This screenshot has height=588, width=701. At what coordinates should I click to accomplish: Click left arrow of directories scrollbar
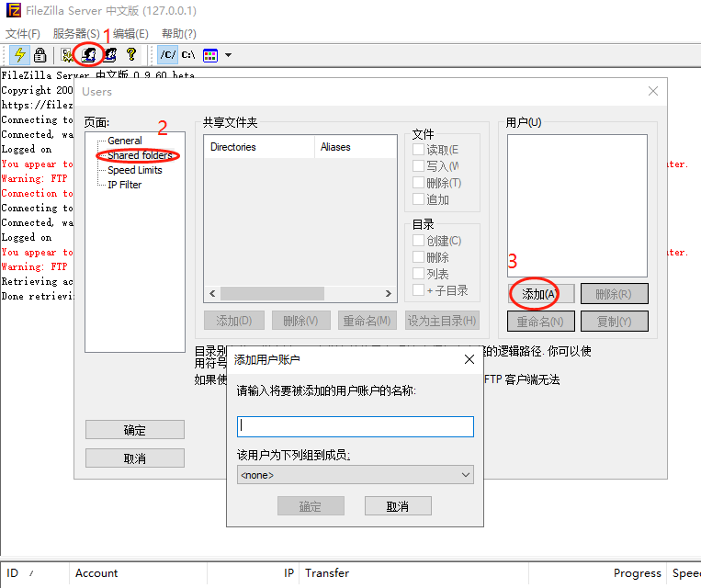[x=212, y=294]
